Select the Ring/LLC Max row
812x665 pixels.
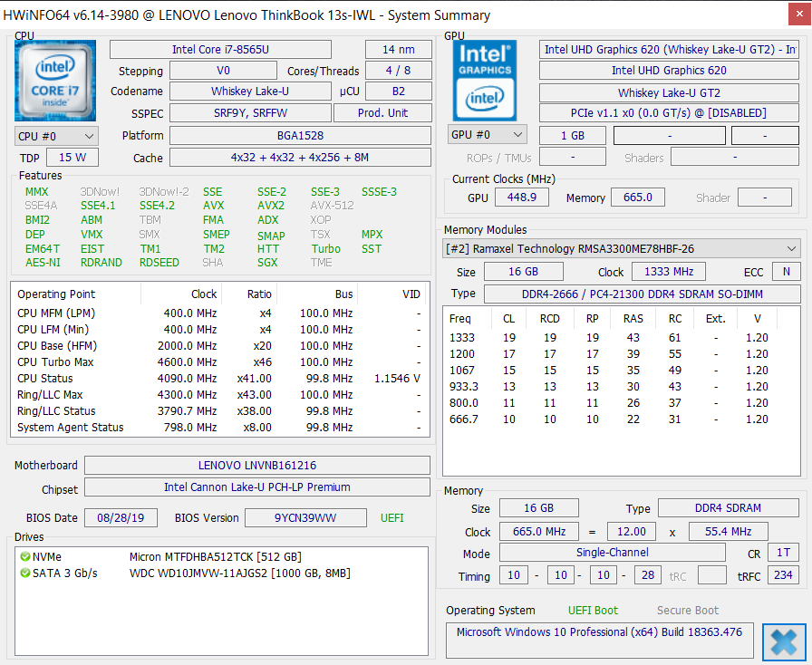click(x=219, y=395)
